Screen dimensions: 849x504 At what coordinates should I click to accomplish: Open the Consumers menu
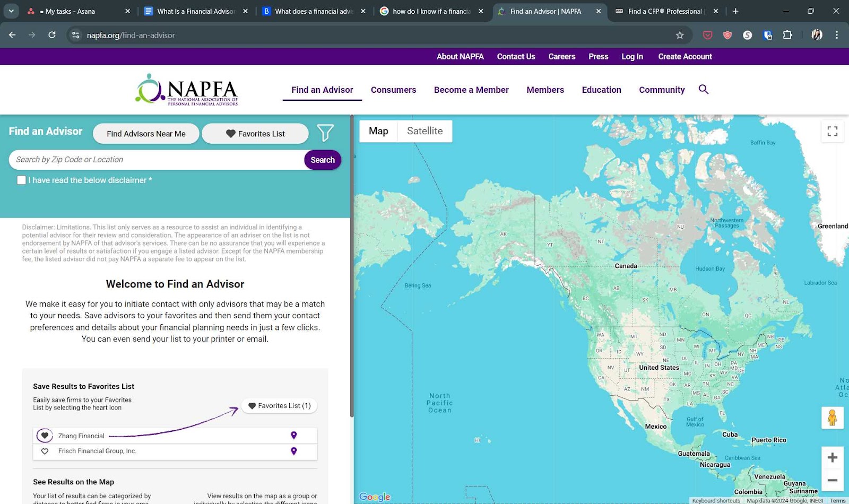(393, 90)
